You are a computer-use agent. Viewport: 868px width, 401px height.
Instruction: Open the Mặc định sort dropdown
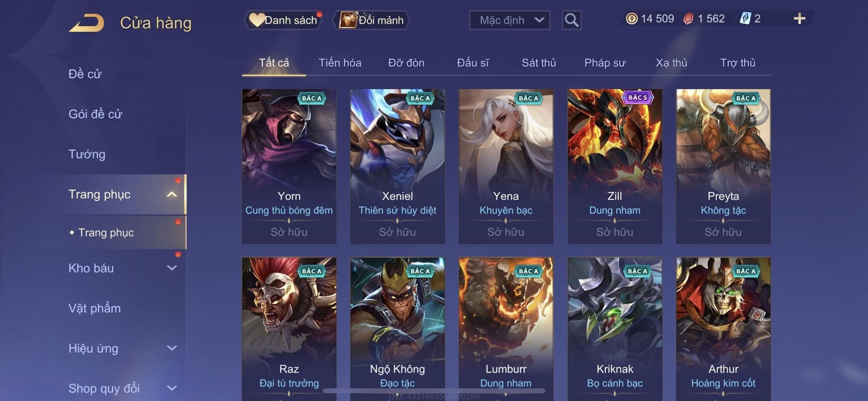(x=509, y=20)
